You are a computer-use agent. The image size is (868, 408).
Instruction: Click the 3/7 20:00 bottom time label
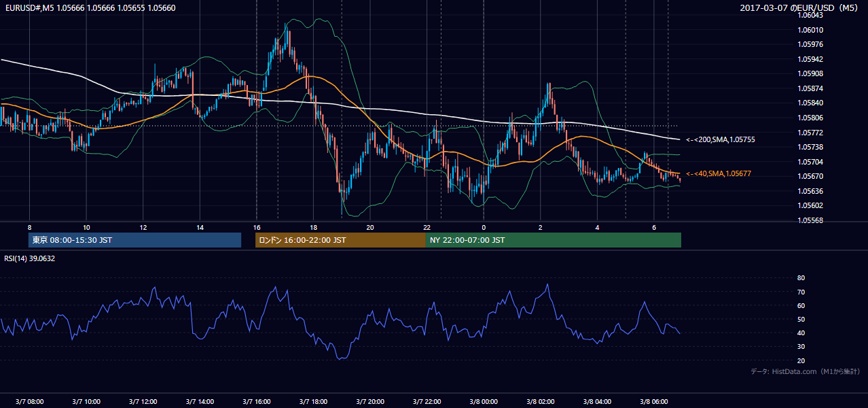370,401
